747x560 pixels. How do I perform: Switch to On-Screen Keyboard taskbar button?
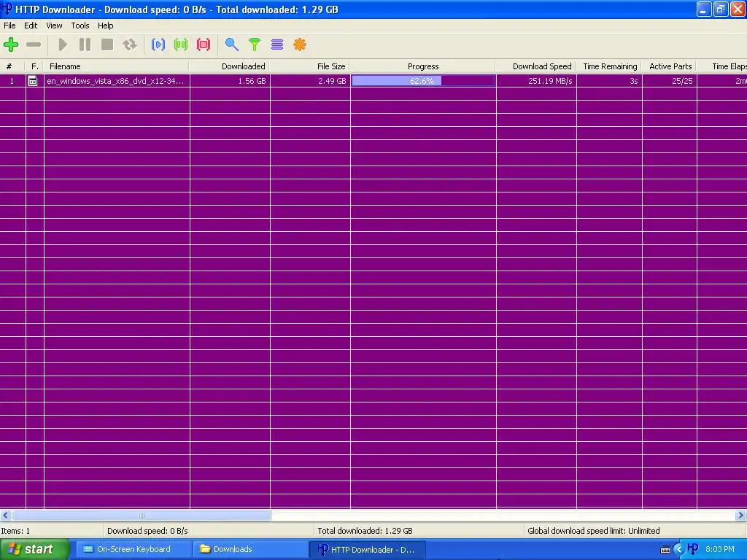pyautogui.click(x=133, y=549)
